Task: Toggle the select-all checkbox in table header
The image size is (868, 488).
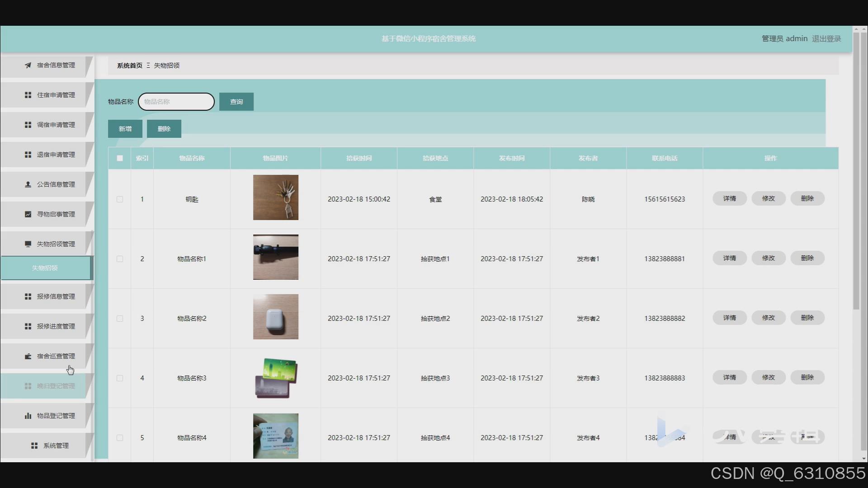Action: click(120, 158)
